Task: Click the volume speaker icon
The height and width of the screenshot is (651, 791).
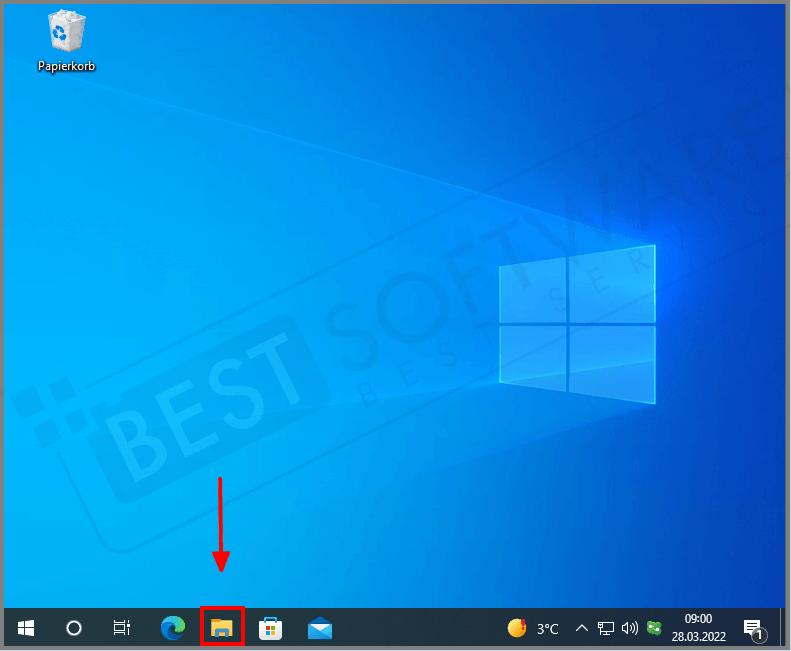Action: (x=630, y=628)
